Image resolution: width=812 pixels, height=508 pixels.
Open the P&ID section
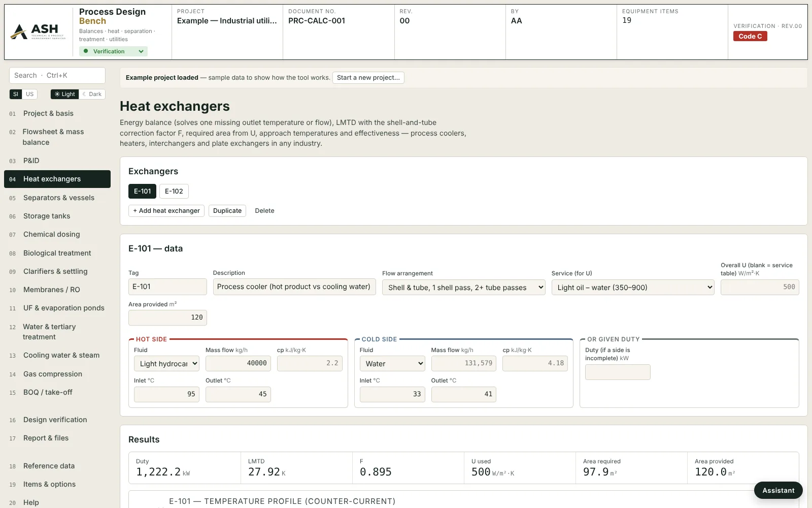(x=57, y=161)
